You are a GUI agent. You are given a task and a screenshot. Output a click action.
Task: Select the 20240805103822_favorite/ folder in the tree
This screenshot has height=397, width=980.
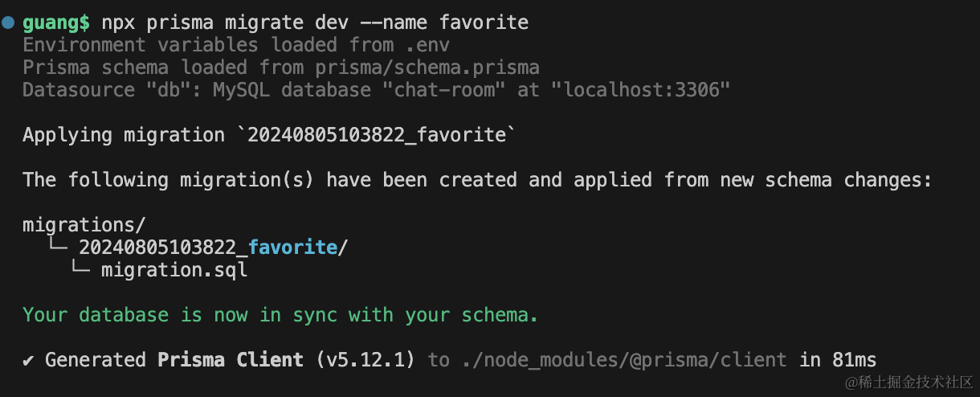coord(213,248)
